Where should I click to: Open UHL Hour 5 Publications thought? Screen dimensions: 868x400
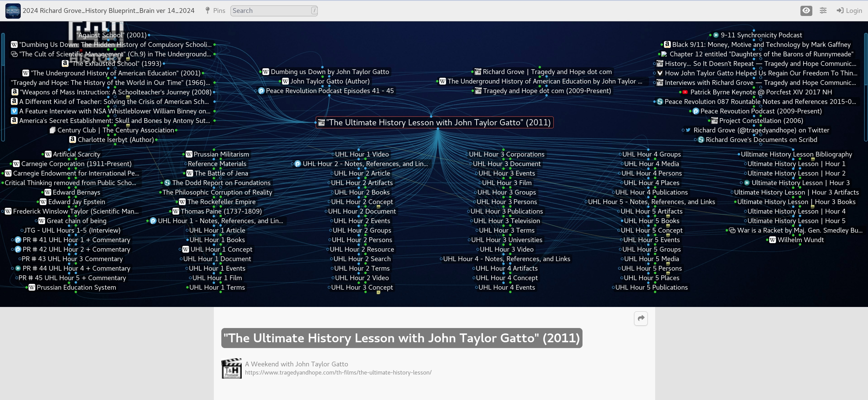pos(651,287)
